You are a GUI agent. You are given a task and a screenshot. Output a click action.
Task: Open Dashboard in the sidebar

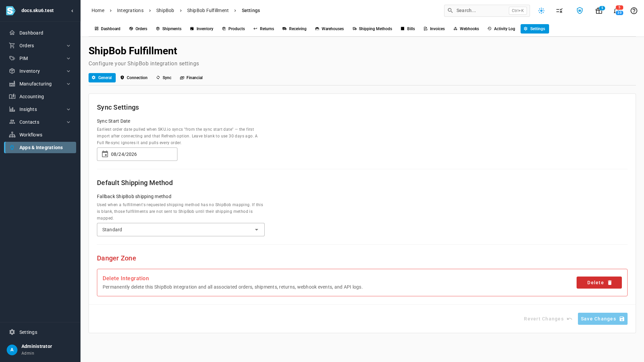point(40,33)
